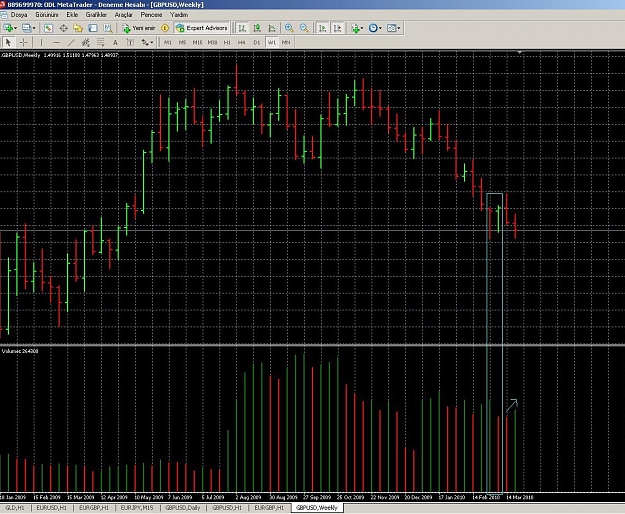Select the Text Label tool
This screenshot has width=625, height=514.
130,42
